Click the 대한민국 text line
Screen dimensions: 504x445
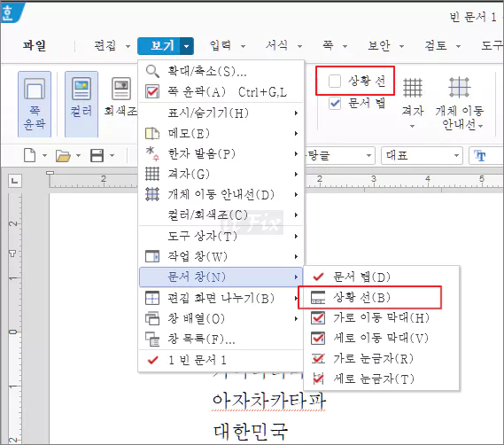click(251, 431)
